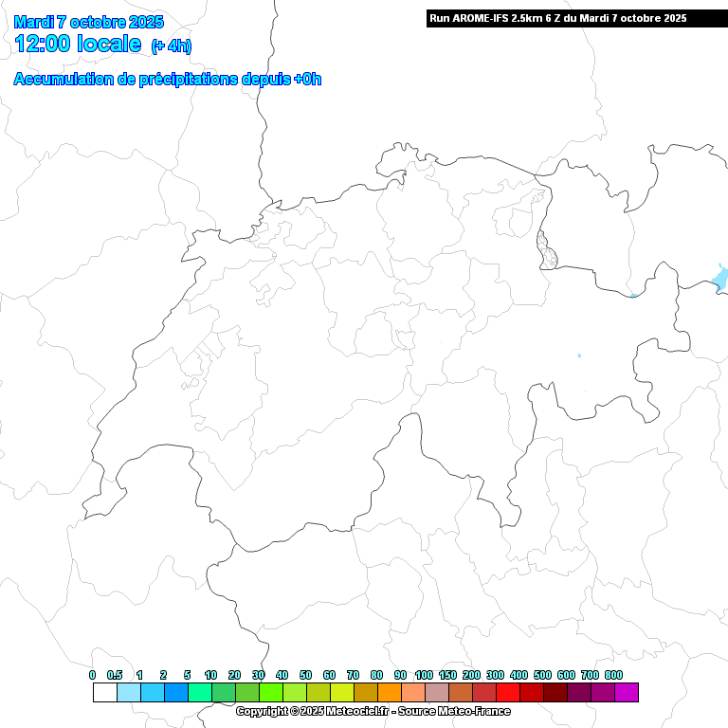Pick the dark maroon swatch between 500 and 600
This screenshot has height=728, width=728.
coord(555,693)
